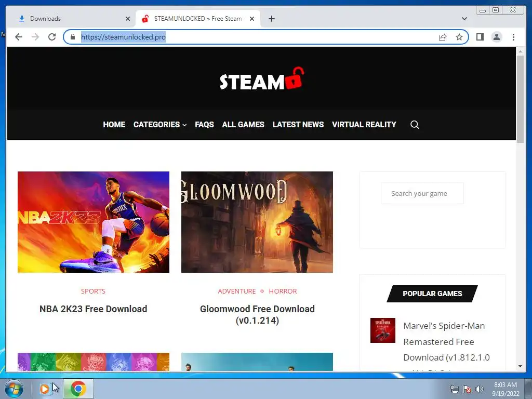Click the address bar URL
The height and width of the screenshot is (399, 532).
click(123, 37)
